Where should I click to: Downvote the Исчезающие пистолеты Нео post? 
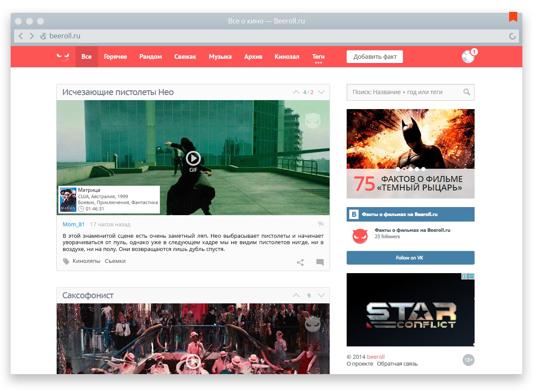[321, 92]
